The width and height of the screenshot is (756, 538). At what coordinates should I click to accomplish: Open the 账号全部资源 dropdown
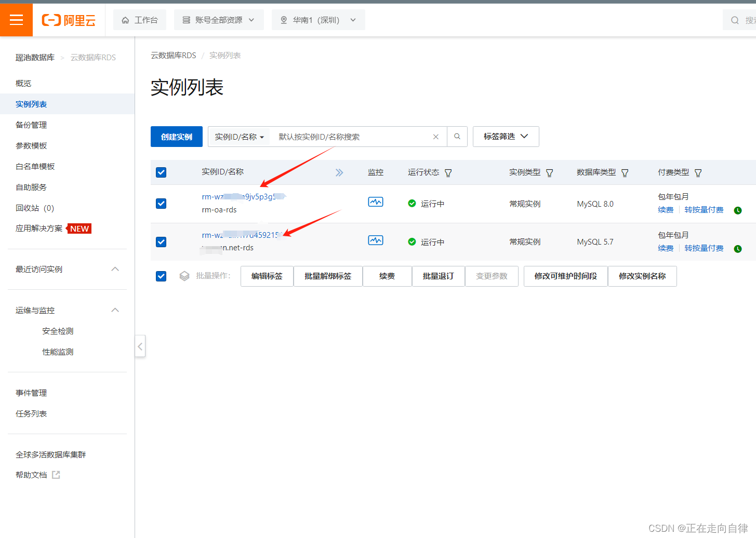tap(219, 20)
